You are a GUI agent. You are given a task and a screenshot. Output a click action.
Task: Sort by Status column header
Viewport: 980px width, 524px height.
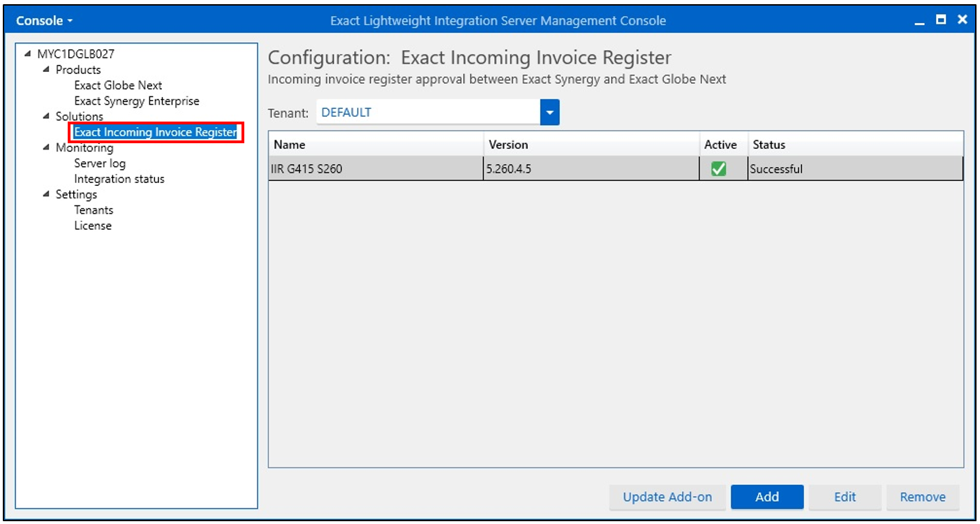pos(856,145)
